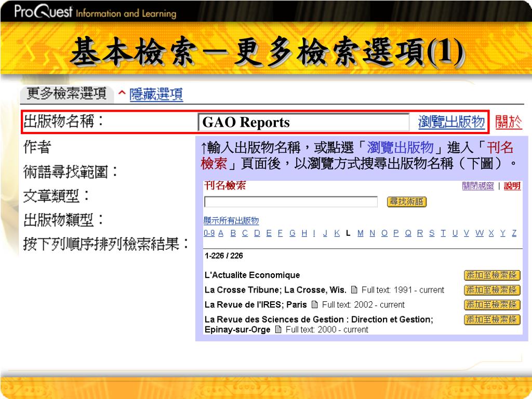Click the 刊名檢索 search input box
This screenshot has width=532, height=399.
click(291, 202)
